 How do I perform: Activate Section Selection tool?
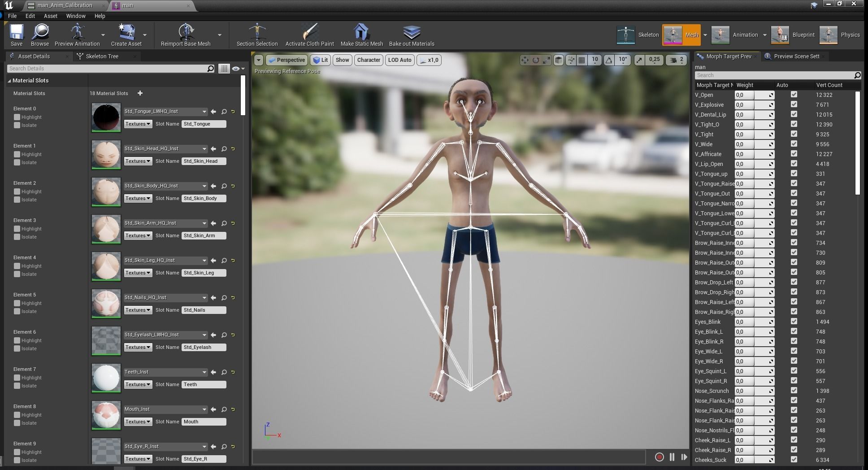click(x=257, y=35)
